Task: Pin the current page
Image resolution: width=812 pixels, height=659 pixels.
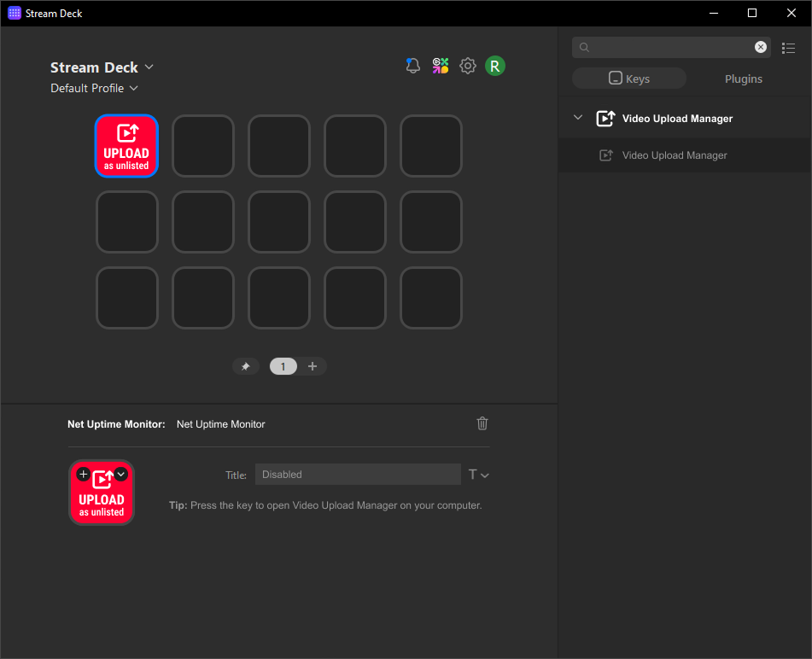Action: [x=245, y=366]
